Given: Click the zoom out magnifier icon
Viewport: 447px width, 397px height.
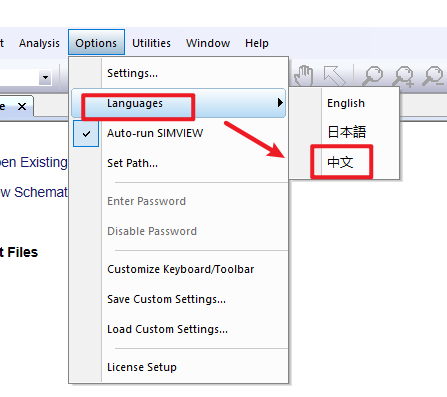Looking at the screenshot, I should (433, 76).
